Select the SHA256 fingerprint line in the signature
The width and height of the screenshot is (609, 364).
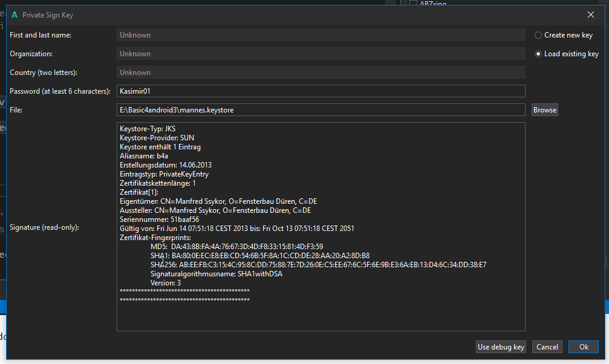pyautogui.click(x=318, y=264)
